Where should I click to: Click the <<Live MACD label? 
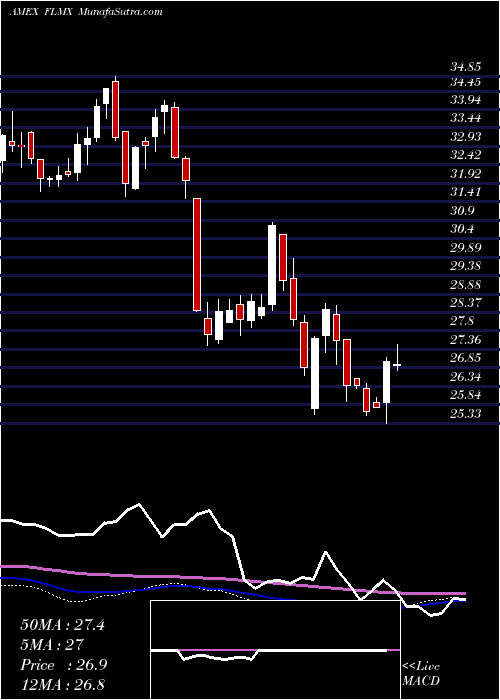pos(421,674)
